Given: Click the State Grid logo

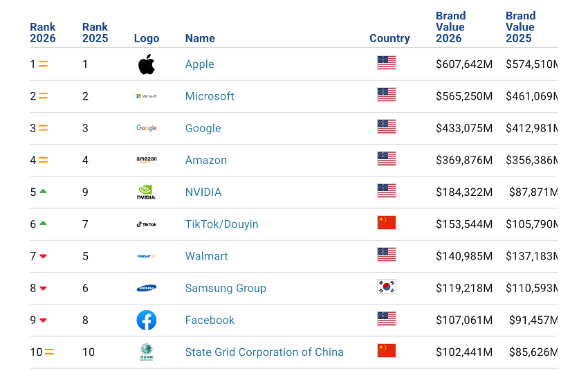Looking at the screenshot, I should click(146, 352).
